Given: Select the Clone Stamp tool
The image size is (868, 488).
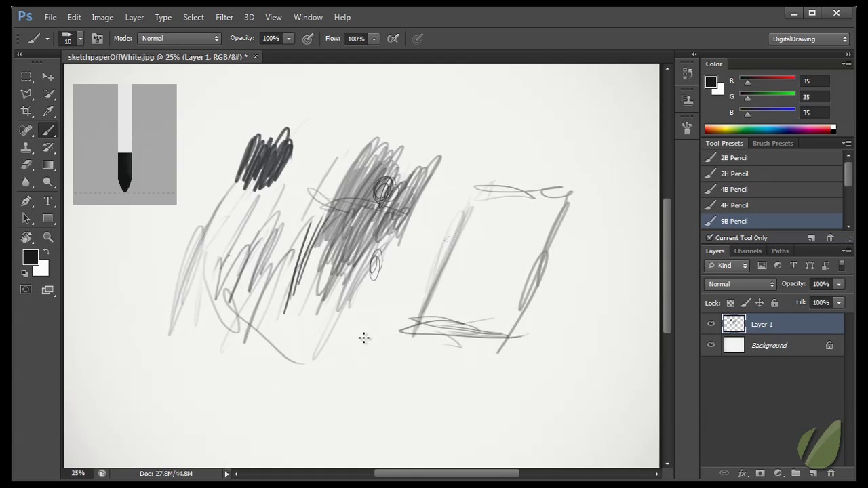Looking at the screenshot, I should click(26, 147).
